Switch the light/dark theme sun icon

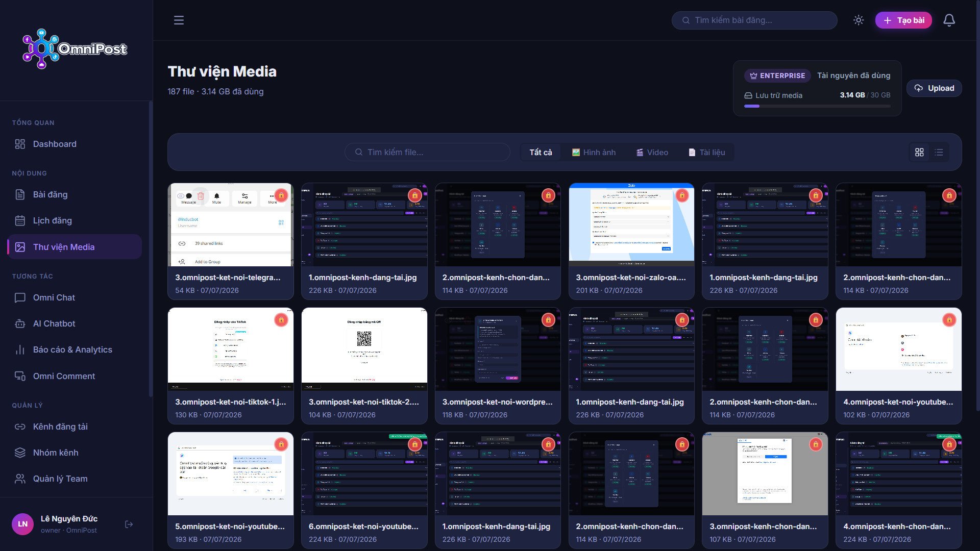pyautogui.click(x=859, y=20)
